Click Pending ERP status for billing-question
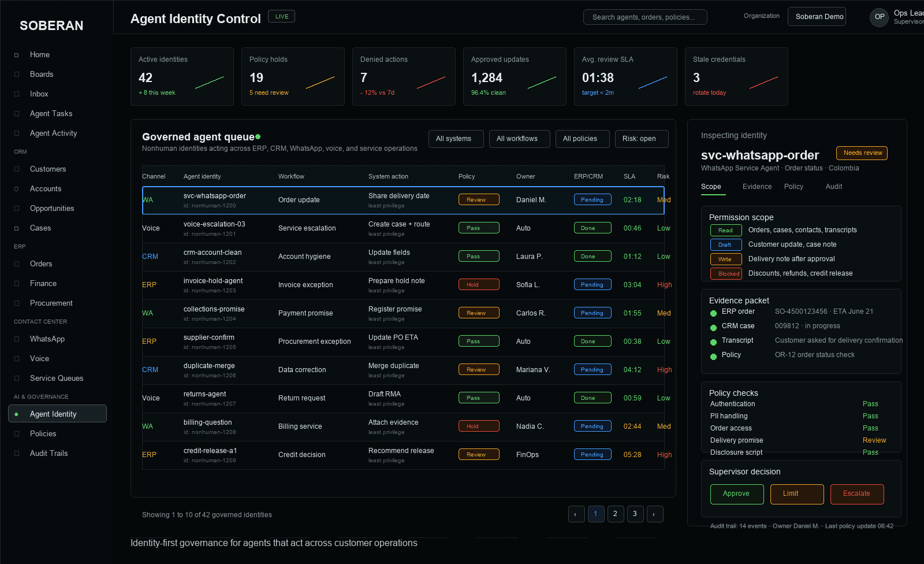The image size is (924, 564). [x=593, y=426]
